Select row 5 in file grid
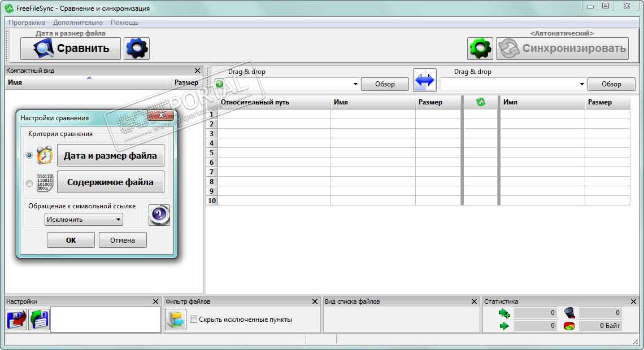 (211, 152)
